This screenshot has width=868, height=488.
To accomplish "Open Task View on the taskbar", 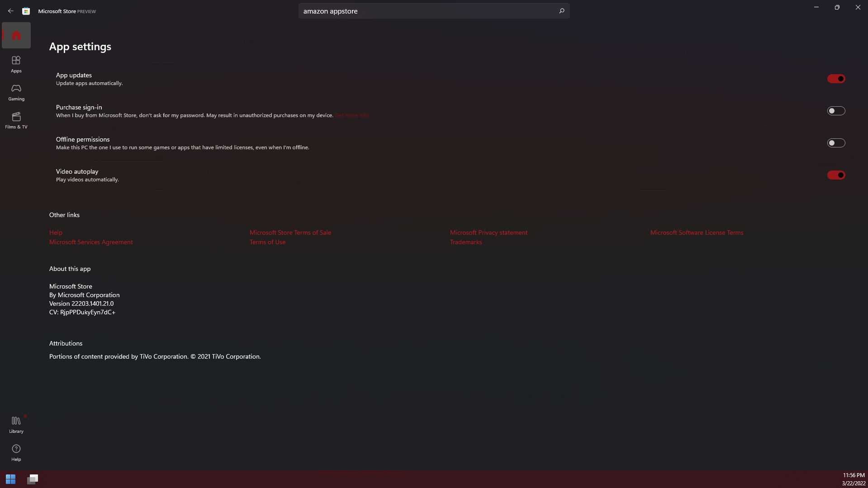I will coord(33,479).
